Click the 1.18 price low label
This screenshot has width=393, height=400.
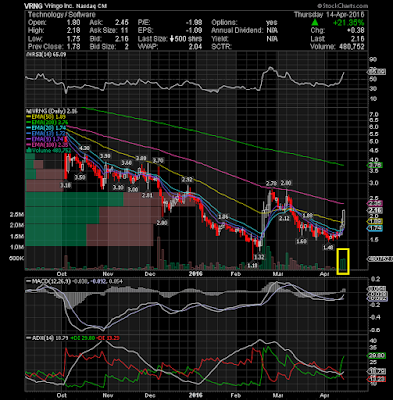click(x=252, y=265)
